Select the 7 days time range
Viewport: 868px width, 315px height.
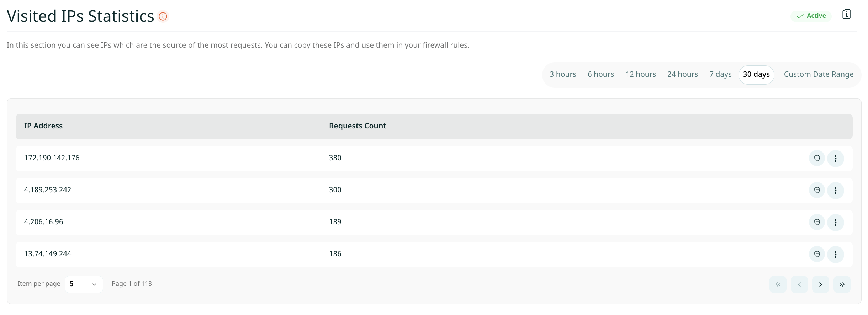[720, 74]
